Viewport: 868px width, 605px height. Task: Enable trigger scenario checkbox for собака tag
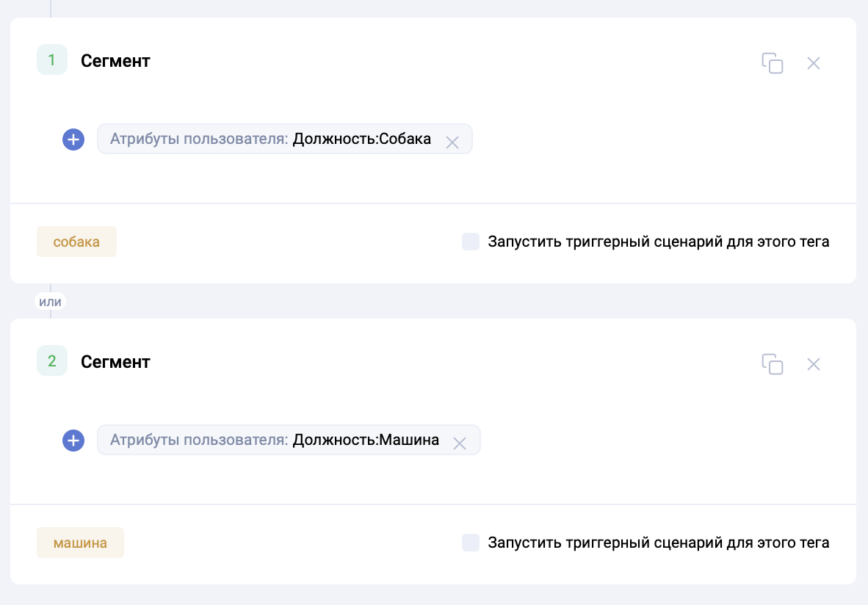click(471, 242)
